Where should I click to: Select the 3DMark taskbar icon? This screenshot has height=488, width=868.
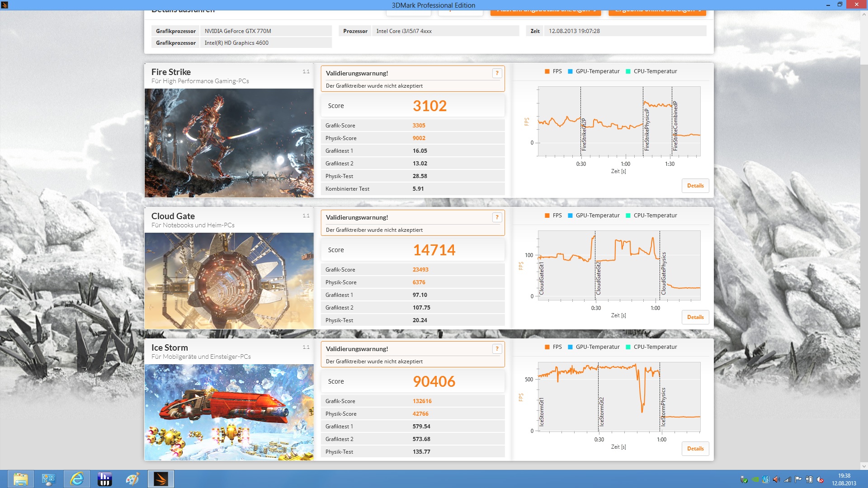[x=160, y=479]
